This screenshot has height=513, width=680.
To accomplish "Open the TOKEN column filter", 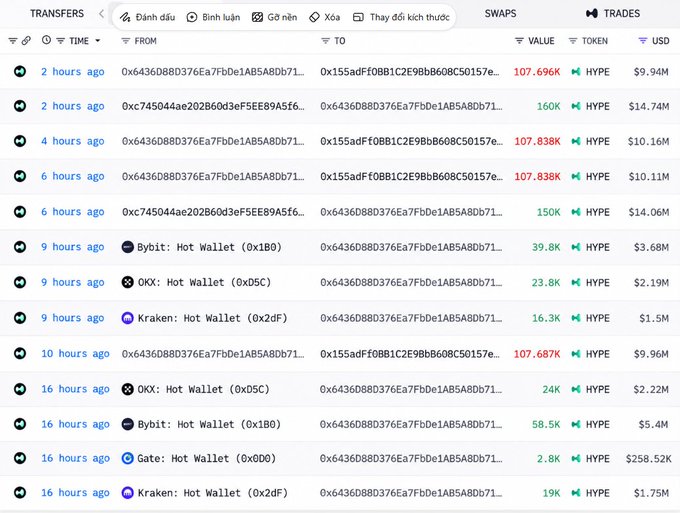I will point(573,41).
